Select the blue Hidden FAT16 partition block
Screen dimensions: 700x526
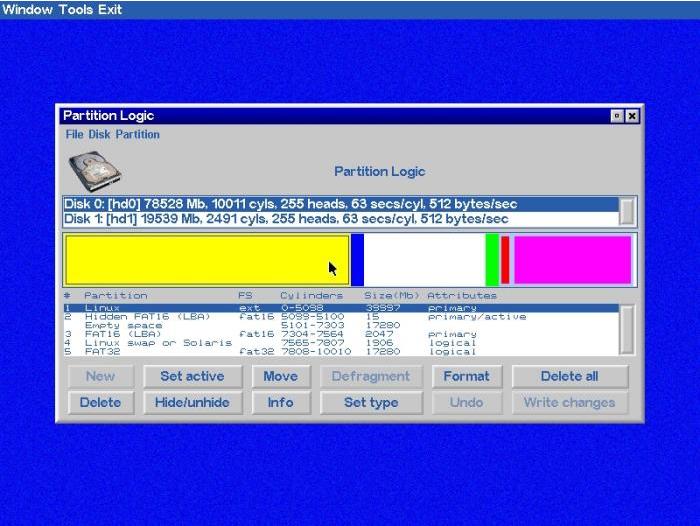click(358, 260)
